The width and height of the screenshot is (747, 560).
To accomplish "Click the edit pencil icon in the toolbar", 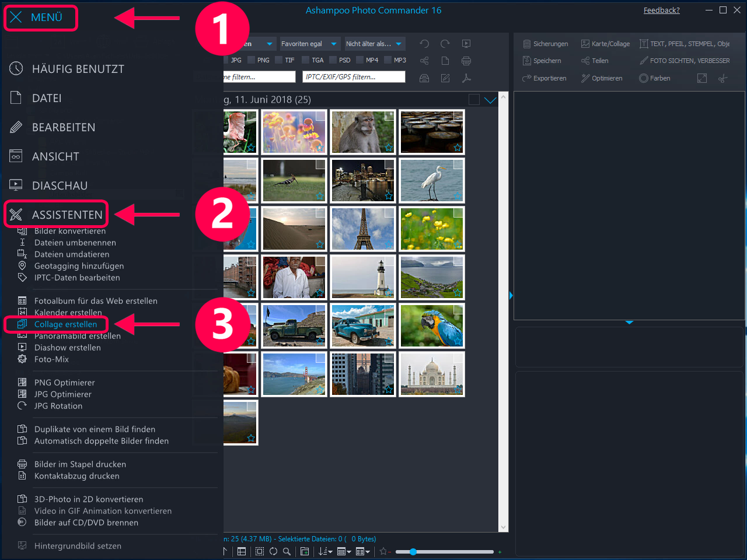I will [445, 78].
